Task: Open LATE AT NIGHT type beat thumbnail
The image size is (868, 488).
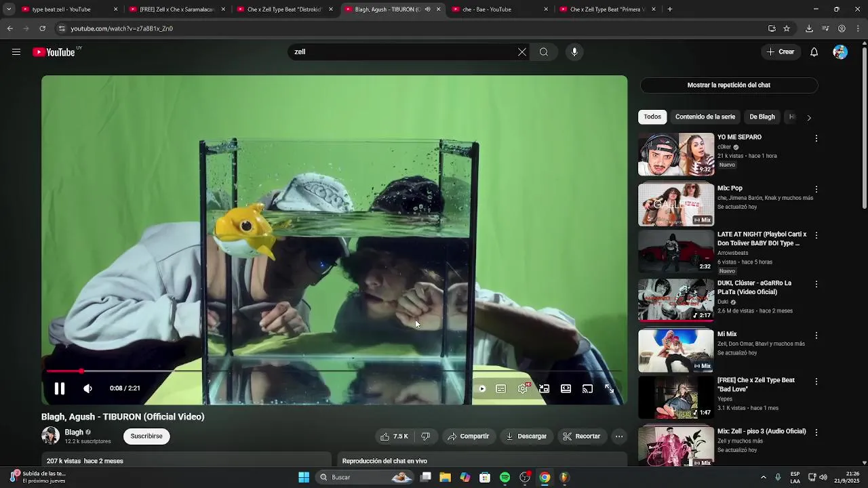Action: [676, 251]
